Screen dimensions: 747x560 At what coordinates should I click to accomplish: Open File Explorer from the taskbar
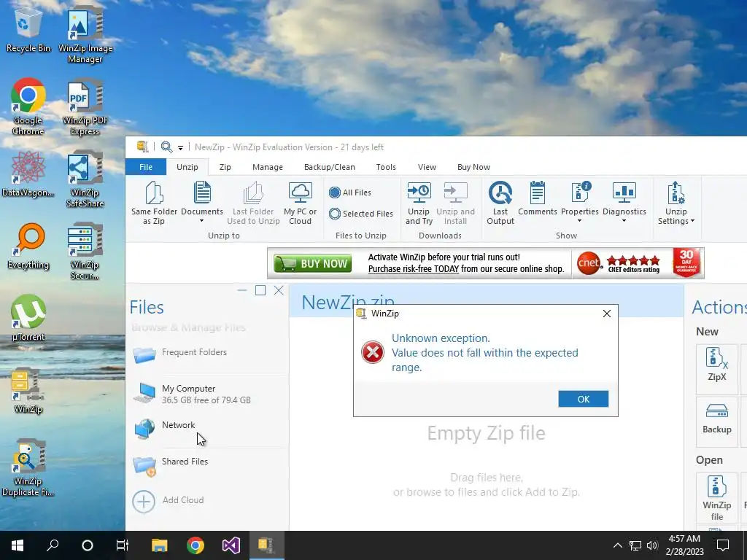[160, 545]
